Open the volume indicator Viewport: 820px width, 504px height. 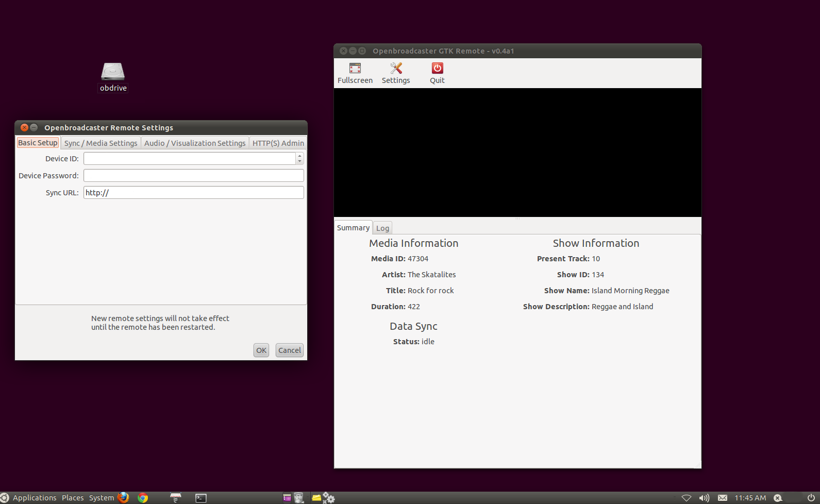click(x=704, y=498)
